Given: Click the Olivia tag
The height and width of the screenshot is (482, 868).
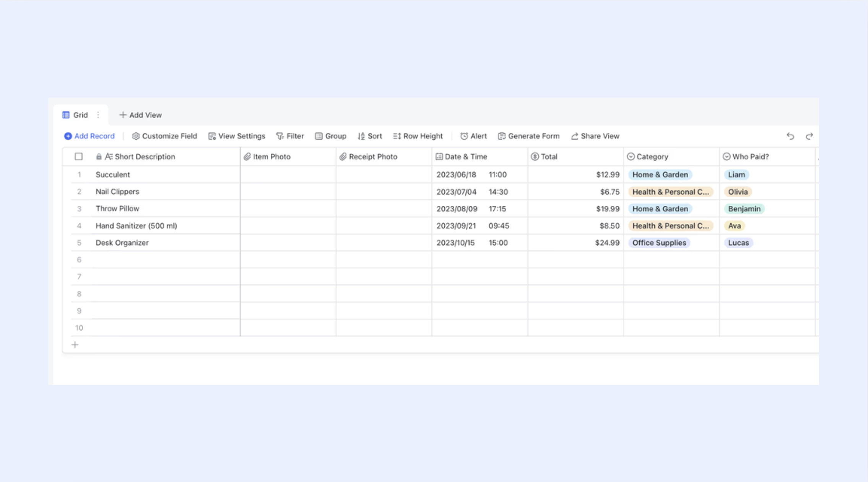Looking at the screenshot, I should click(x=738, y=192).
